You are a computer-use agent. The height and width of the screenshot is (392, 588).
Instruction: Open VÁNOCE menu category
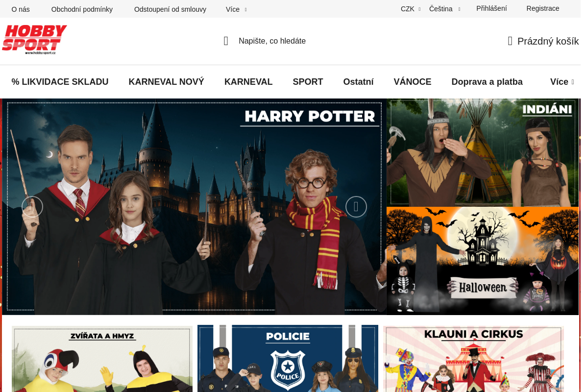point(413,82)
